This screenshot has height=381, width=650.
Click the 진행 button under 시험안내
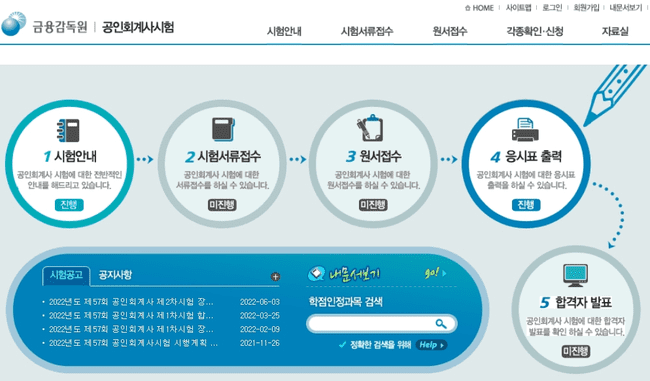pos(69,205)
